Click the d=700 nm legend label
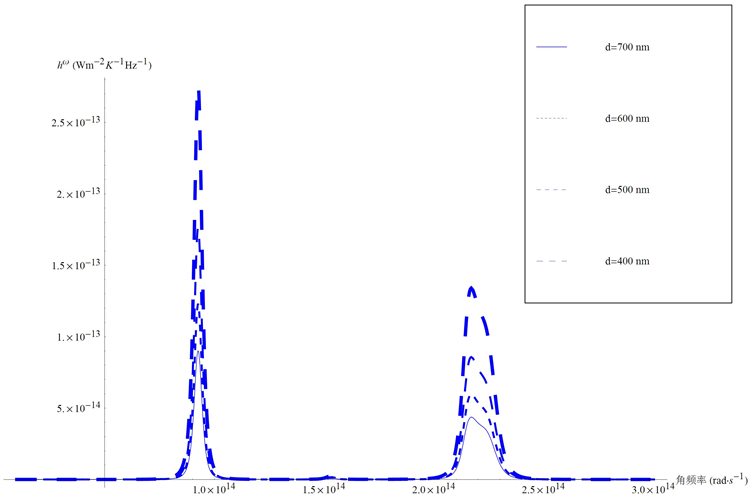 pos(627,47)
